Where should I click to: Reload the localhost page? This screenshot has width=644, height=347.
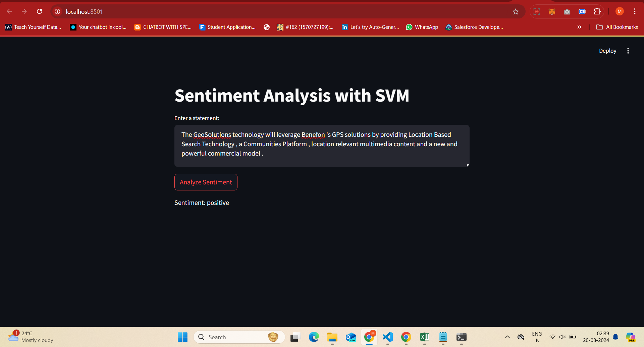tap(40, 11)
